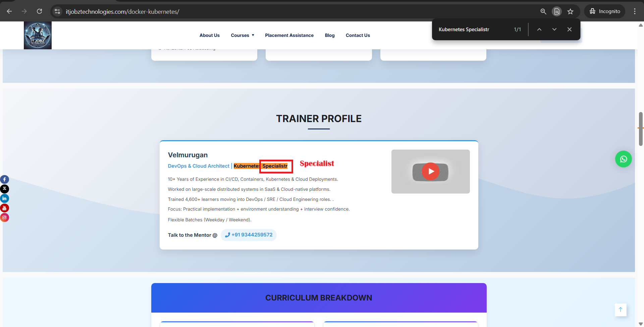Click the find-in-page search text field

click(x=472, y=30)
